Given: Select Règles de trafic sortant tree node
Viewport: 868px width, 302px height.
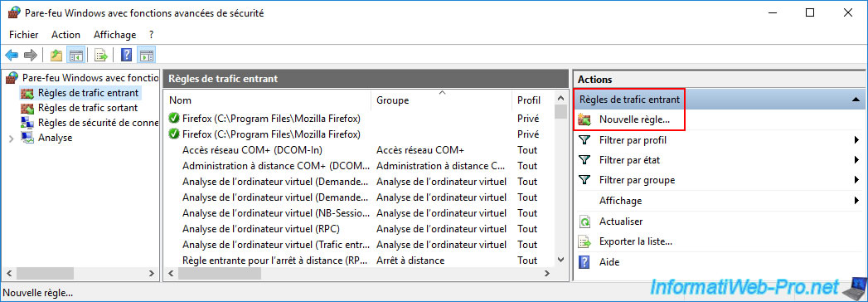Looking at the screenshot, I should click(88, 108).
